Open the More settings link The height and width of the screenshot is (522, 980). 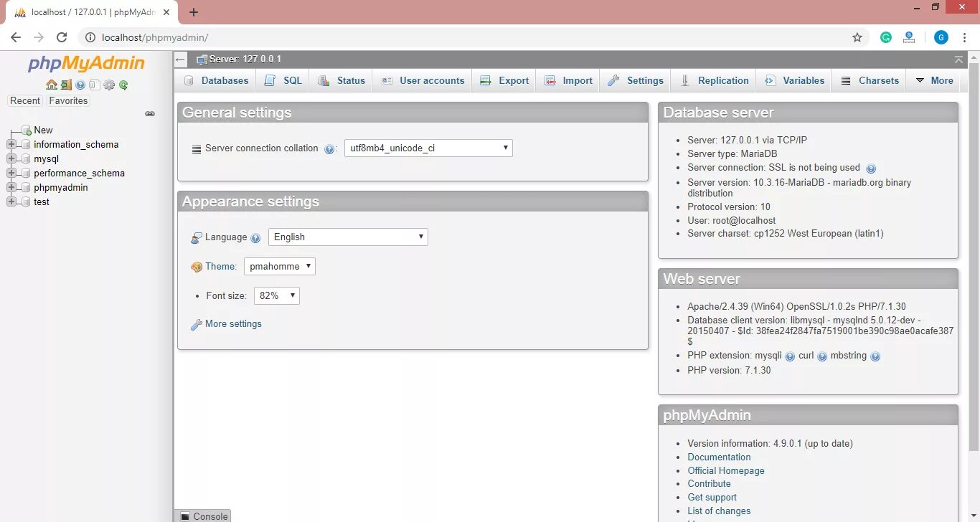click(233, 324)
